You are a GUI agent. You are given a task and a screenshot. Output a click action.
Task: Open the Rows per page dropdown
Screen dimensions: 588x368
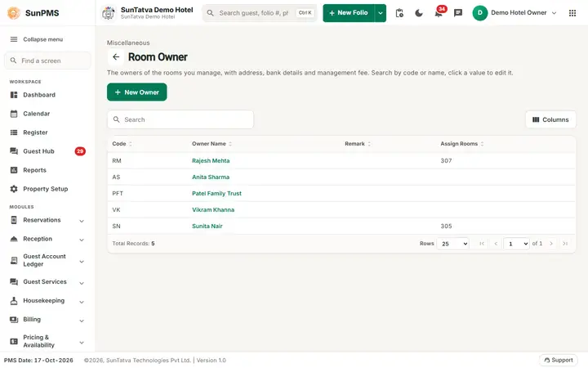(452, 244)
